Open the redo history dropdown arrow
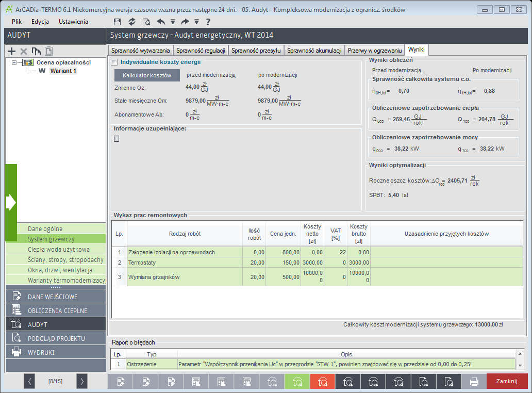 (x=196, y=22)
